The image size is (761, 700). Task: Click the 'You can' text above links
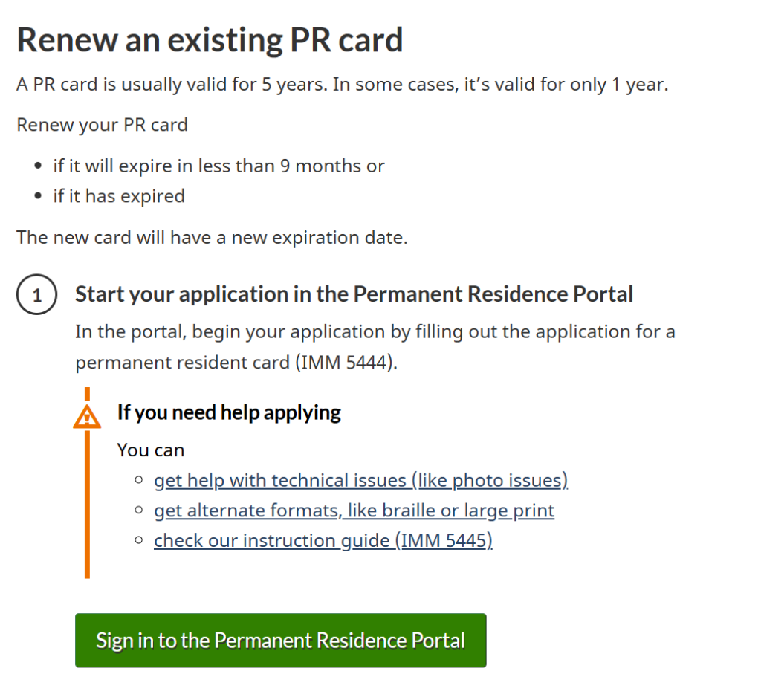pyautogui.click(x=151, y=450)
